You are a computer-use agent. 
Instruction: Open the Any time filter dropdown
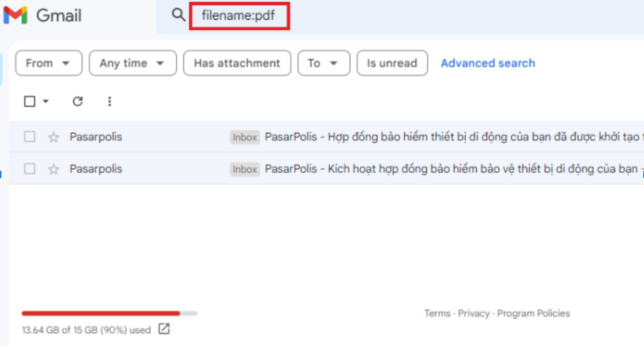point(133,63)
